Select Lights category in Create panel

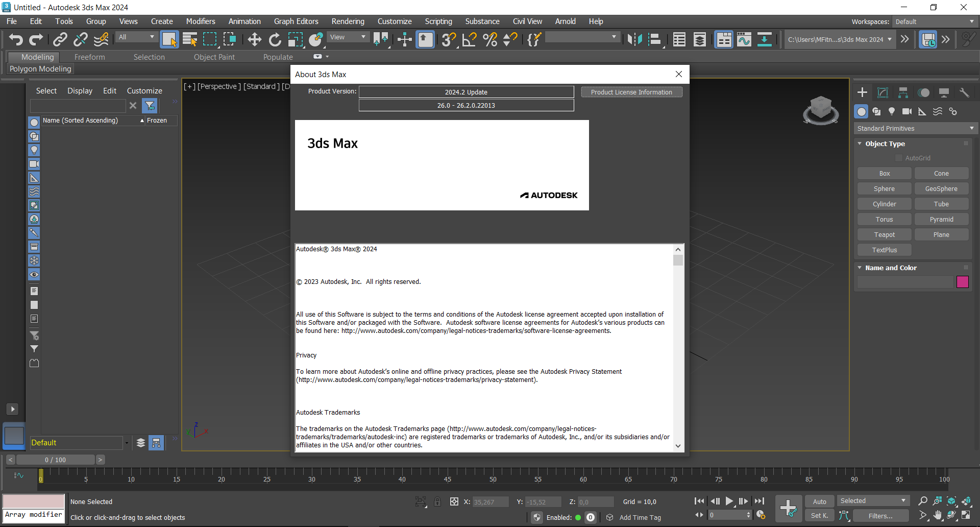pyautogui.click(x=892, y=111)
